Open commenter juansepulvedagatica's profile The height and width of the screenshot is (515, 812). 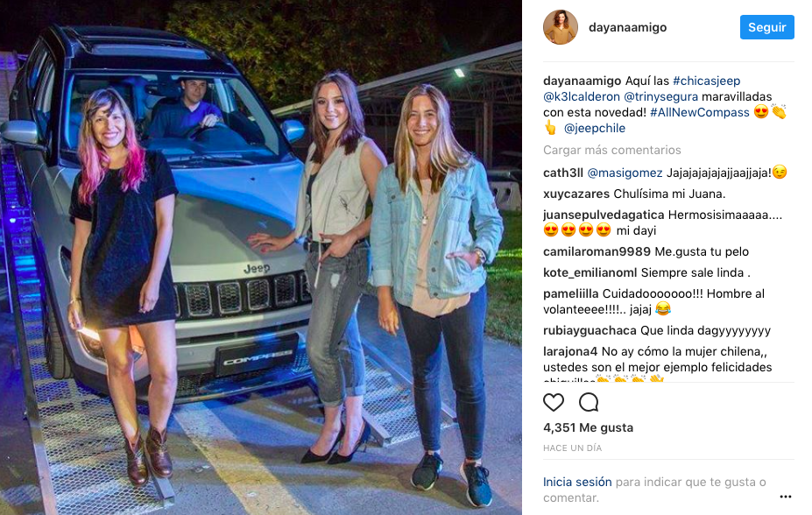coord(604,215)
